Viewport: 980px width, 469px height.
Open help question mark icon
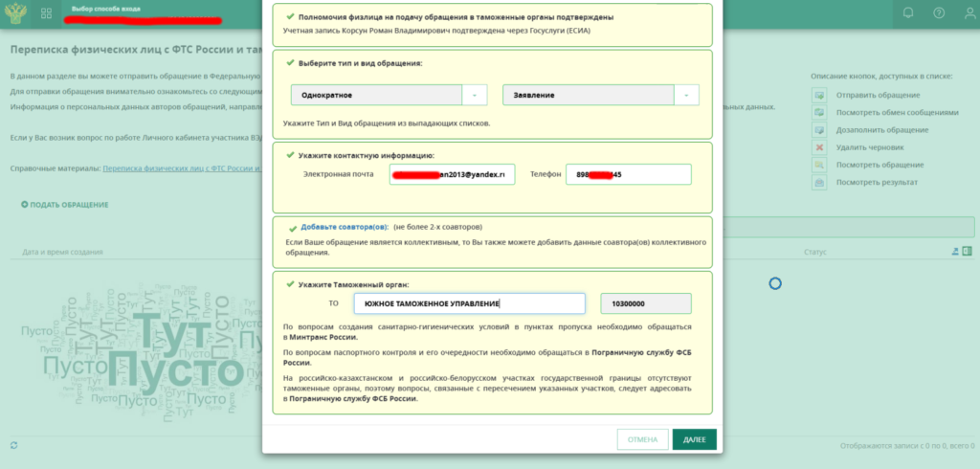pos(939,13)
